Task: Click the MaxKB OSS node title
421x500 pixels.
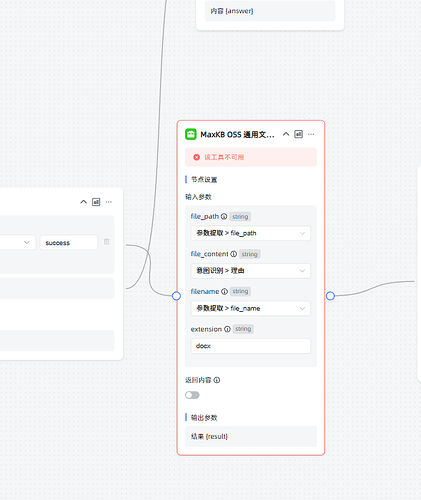Action: (x=237, y=135)
